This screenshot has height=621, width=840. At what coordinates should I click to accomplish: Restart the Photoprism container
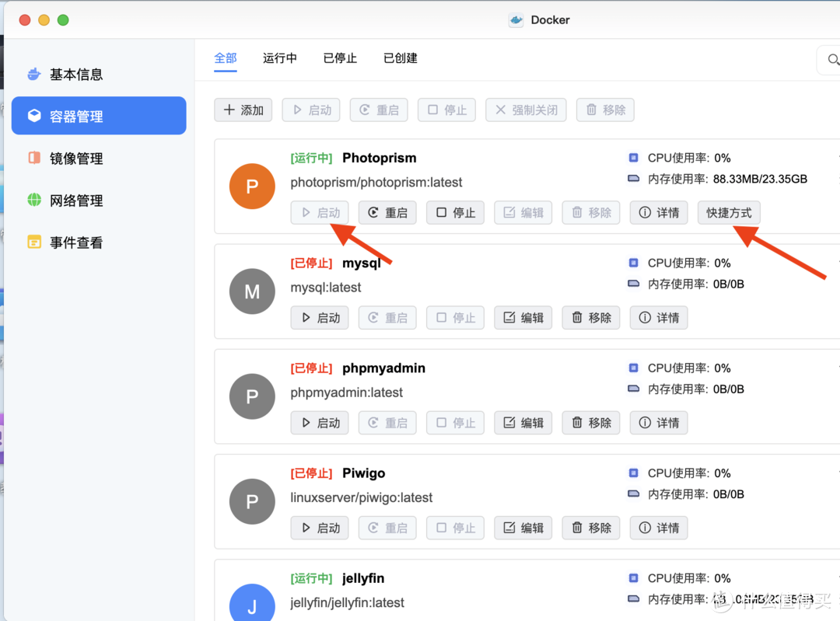(387, 212)
